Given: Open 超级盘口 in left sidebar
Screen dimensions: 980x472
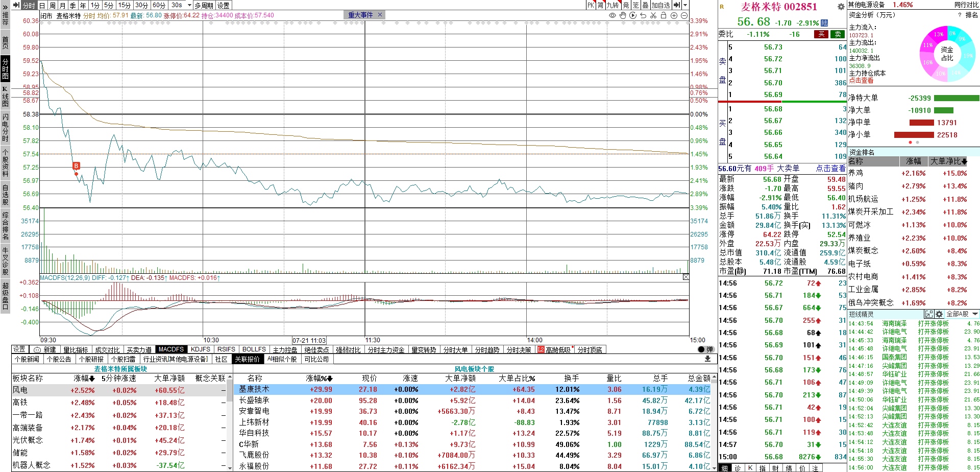Looking at the screenshot, I should coord(5,296).
